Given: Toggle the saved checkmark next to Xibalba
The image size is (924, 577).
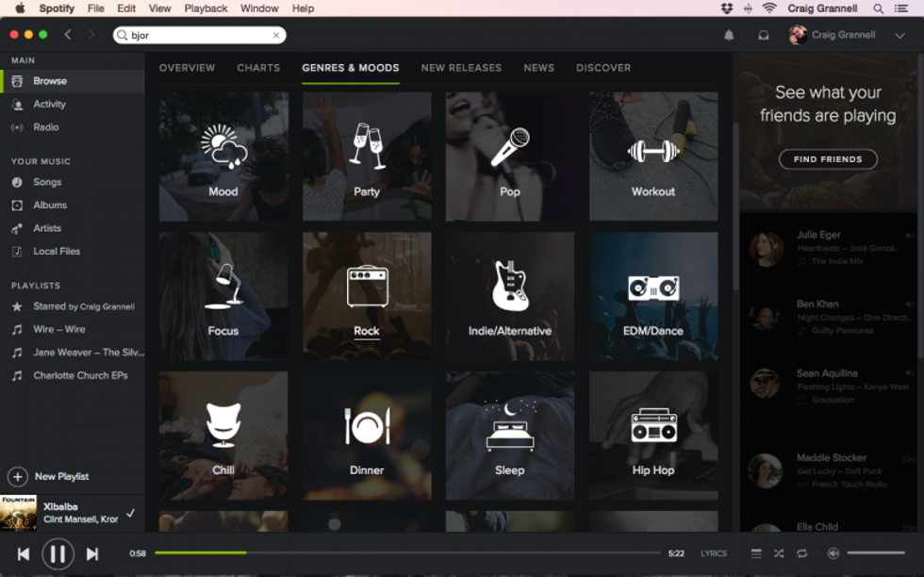Looking at the screenshot, I should tap(130, 513).
